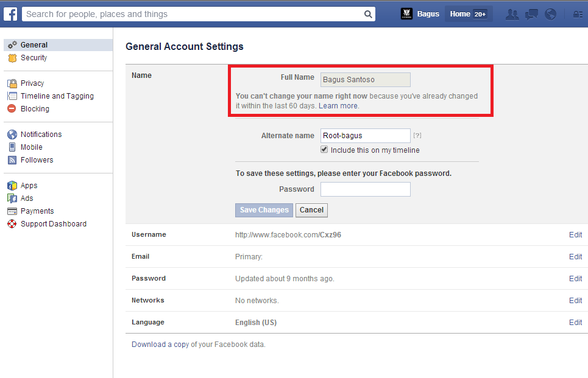Click Learn more link about name change
Image resolution: width=588 pixels, height=378 pixels.
[x=338, y=106]
